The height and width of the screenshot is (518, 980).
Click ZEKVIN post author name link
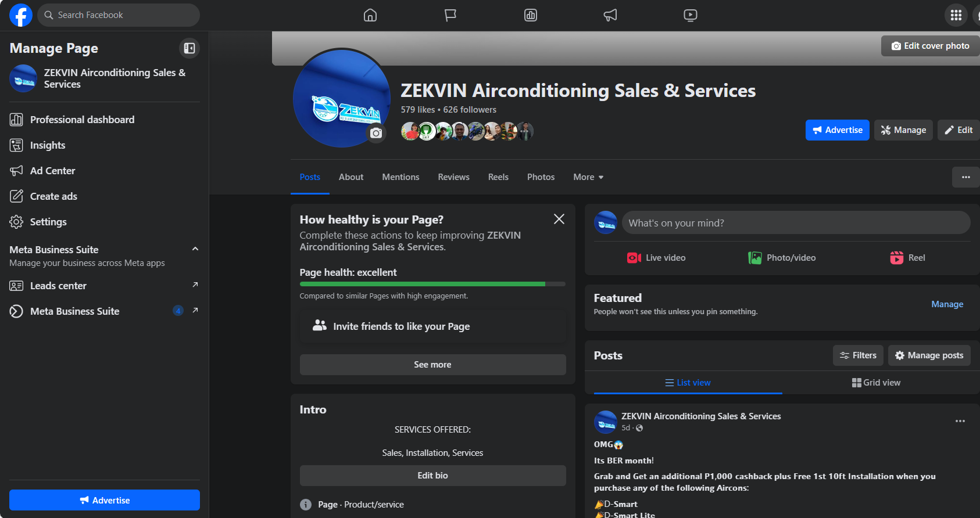(701, 416)
